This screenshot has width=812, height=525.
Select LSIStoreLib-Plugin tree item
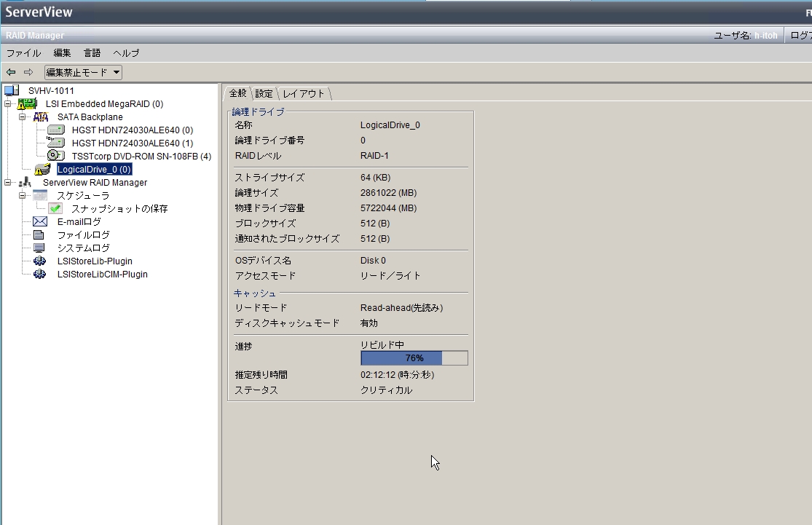pyautogui.click(x=95, y=261)
